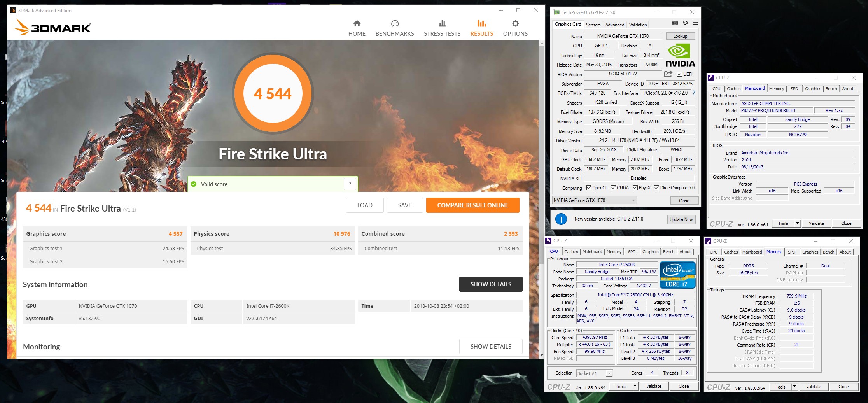Click the 3DMark logo
The image size is (868, 403).
click(x=52, y=27)
